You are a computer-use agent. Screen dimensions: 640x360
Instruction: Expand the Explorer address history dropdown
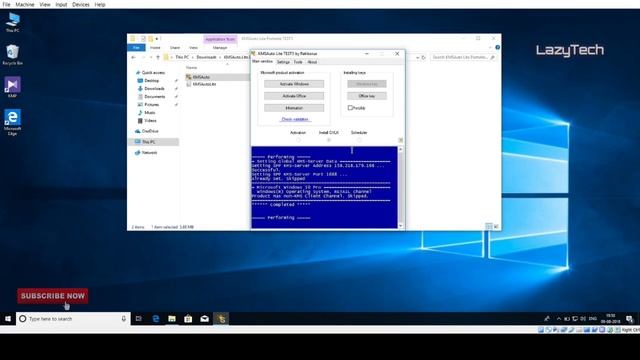point(418,58)
